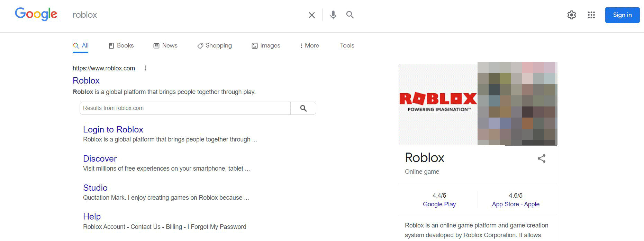Click the Google logo

36,14
